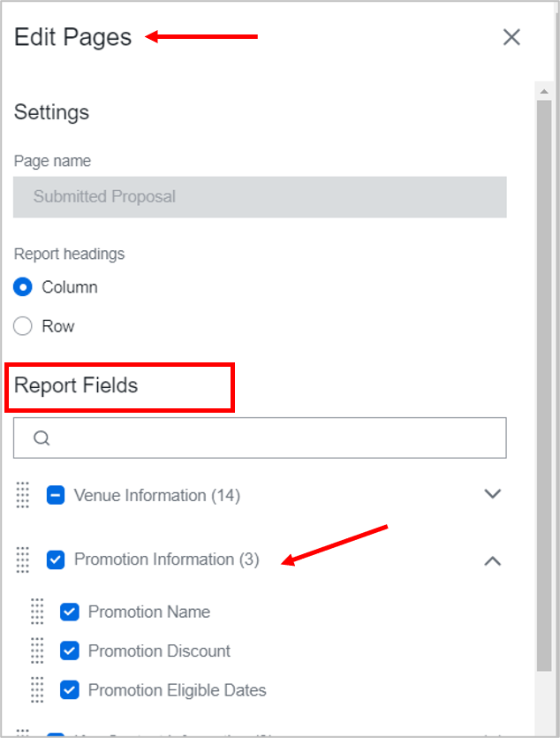Click the drag handle next to Promotion Name
This screenshot has width=560, height=738.
[36, 611]
